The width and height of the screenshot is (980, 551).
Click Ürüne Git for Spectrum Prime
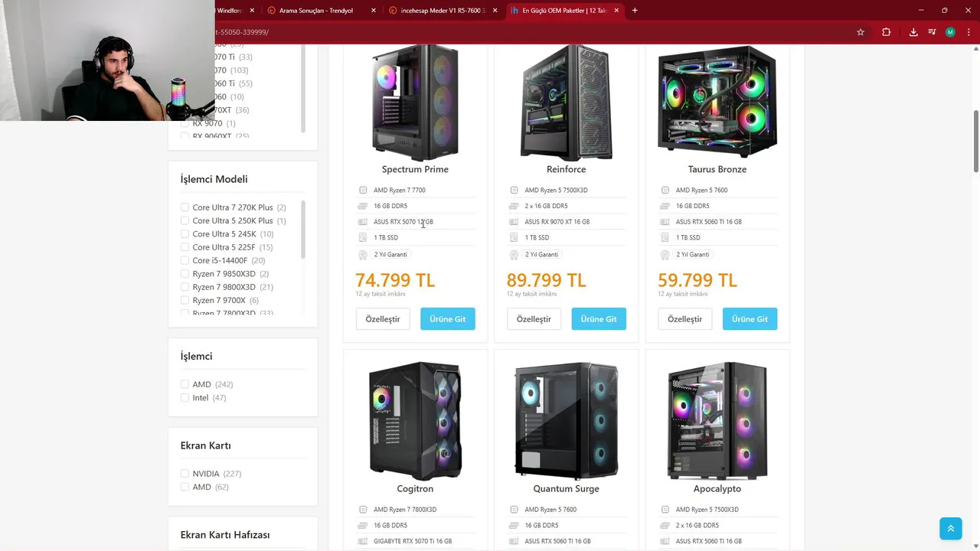point(448,319)
